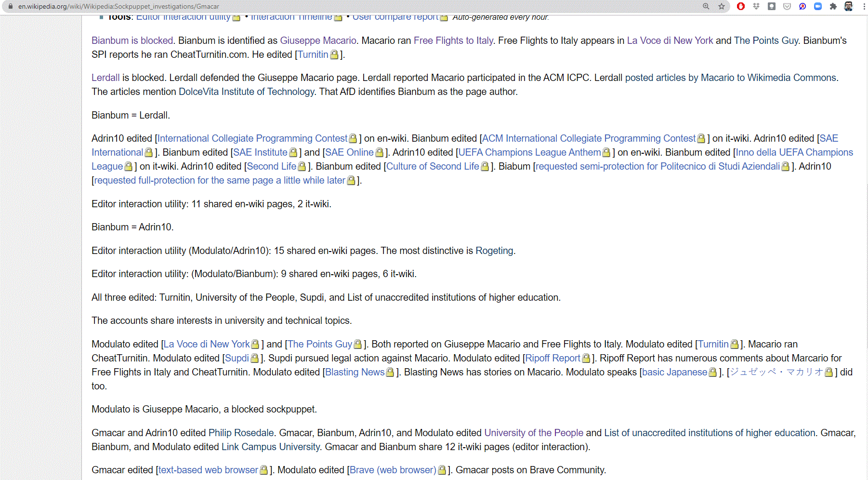Open the UEFA Champions League Anthem link
Screen dimensions: 868x480
pyautogui.click(x=529, y=152)
